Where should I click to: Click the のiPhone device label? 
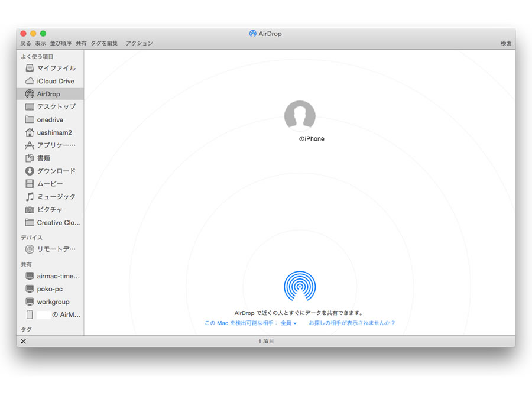[x=312, y=139]
